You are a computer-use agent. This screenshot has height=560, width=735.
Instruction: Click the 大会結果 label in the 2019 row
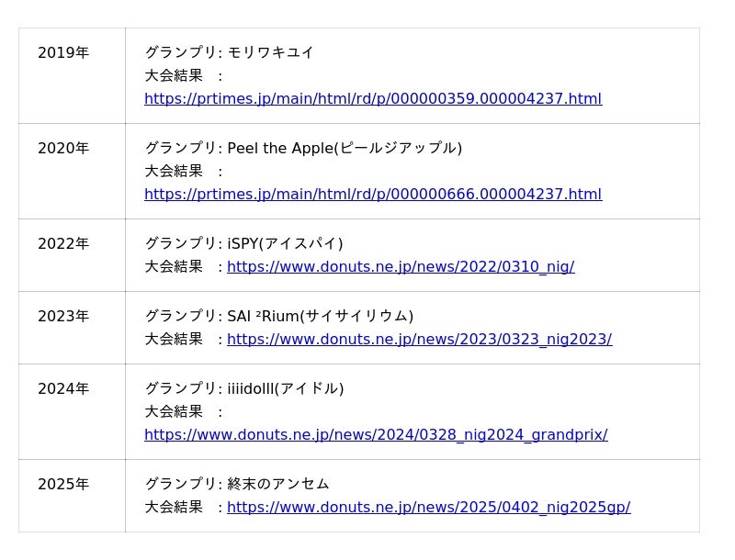pos(174,76)
